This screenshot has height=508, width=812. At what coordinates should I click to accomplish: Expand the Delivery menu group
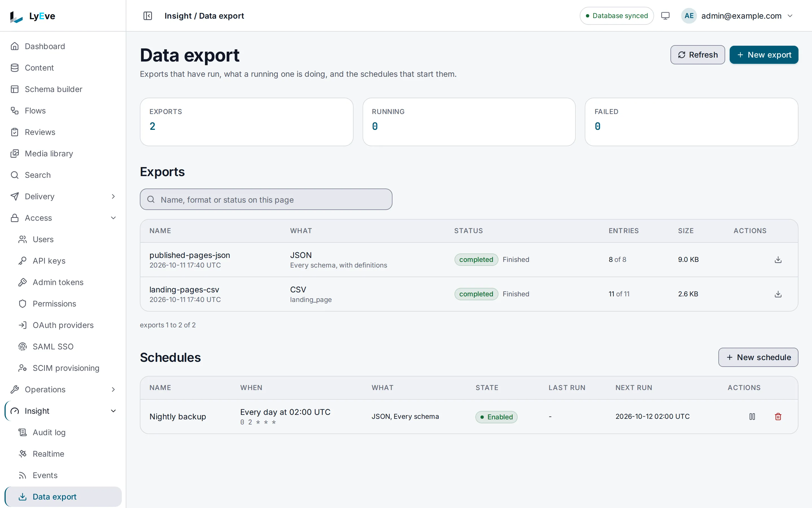(x=63, y=196)
